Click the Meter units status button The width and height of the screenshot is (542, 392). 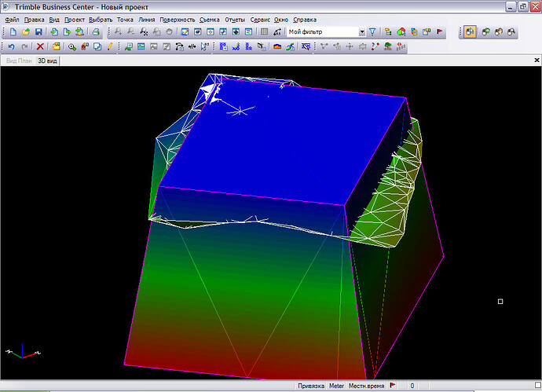pyautogui.click(x=336, y=386)
